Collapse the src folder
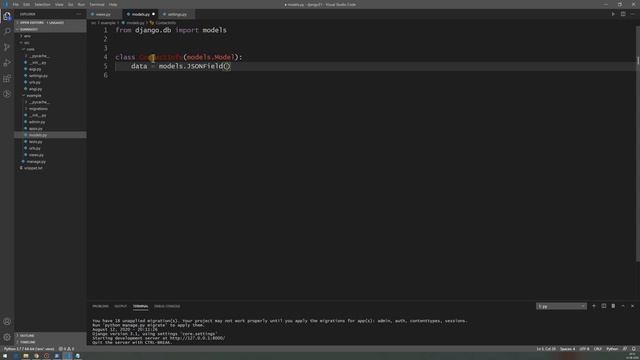The width and height of the screenshot is (640, 360). coord(25,42)
